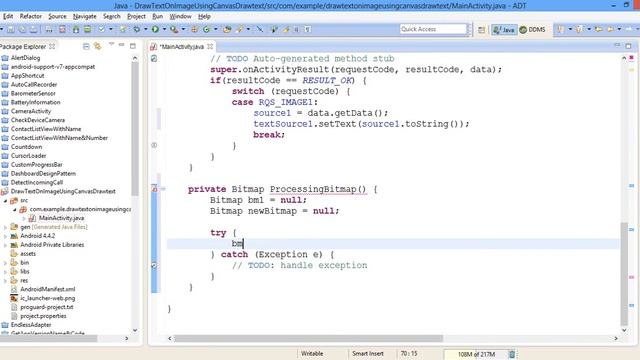
Task: Click error marker beside ProcessingBitmap line
Action: 154,189
